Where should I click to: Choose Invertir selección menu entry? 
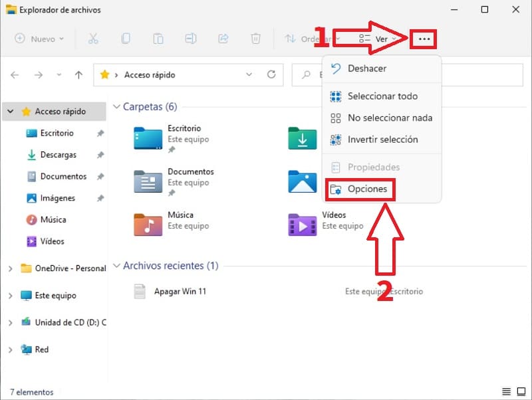click(382, 140)
